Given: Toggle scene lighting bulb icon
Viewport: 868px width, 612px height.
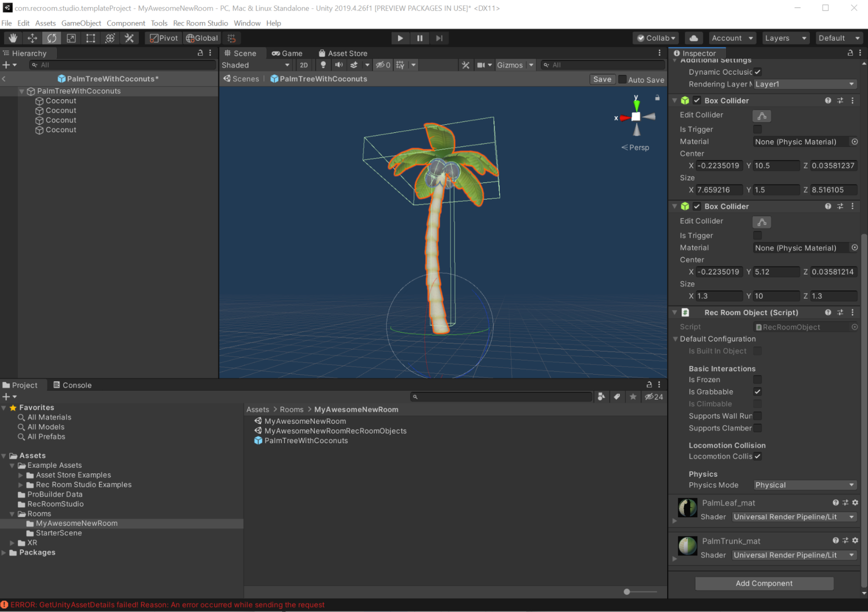Looking at the screenshot, I should pos(323,65).
